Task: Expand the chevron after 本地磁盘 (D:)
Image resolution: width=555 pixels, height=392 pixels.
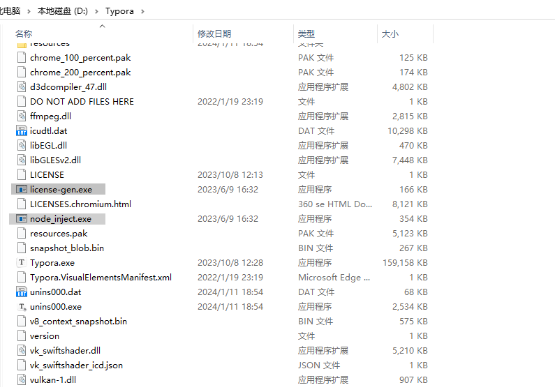Action: pos(96,11)
